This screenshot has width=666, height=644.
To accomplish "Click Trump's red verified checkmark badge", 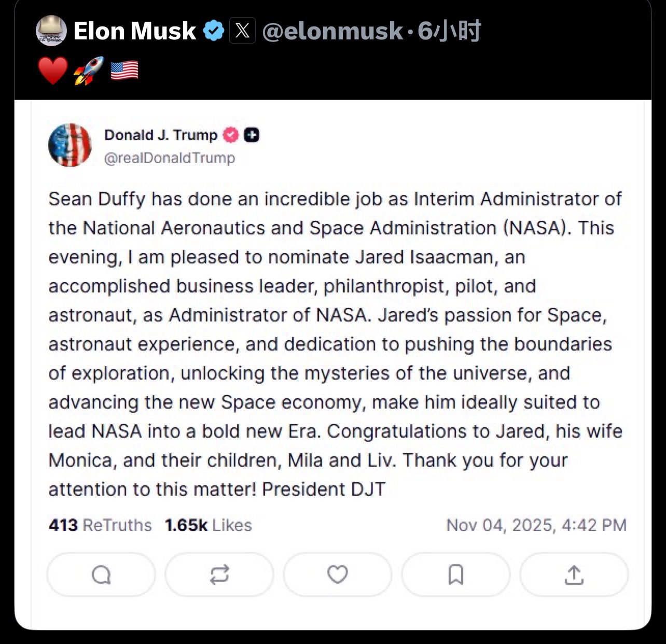I will click(231, 135).
